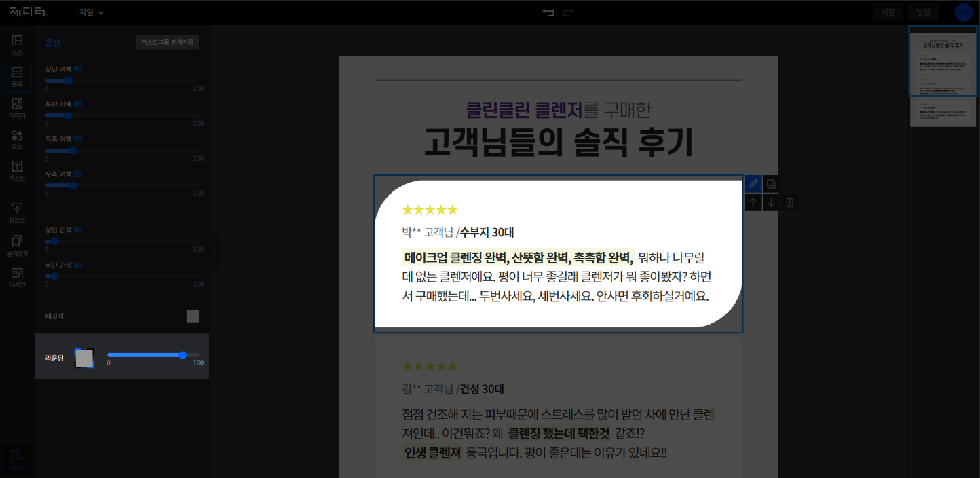The image size is (980, 478).
Task: Click the text 박** 고객님 /수부지 30대
Action: (x=457, y=232)
